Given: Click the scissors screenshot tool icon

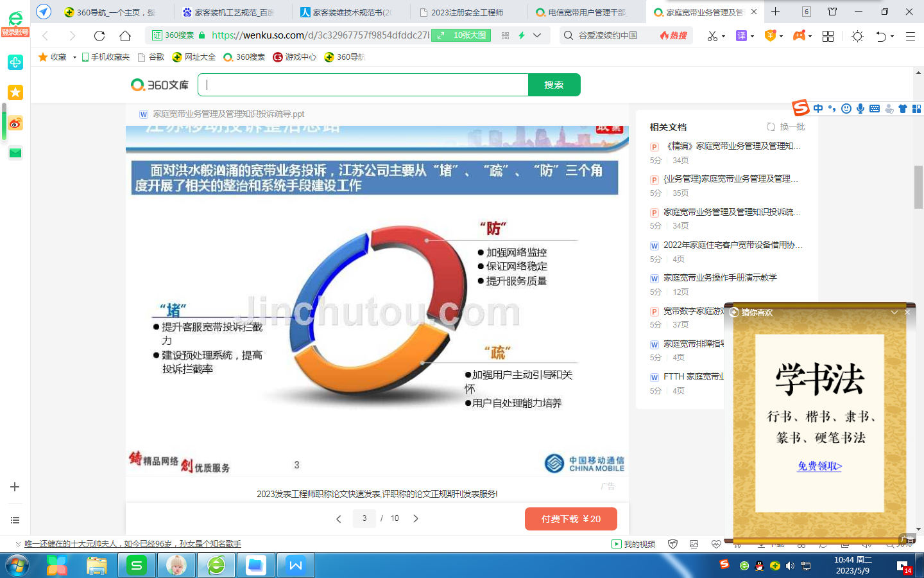Looking at the screenshot, I should tap(712, 36).
